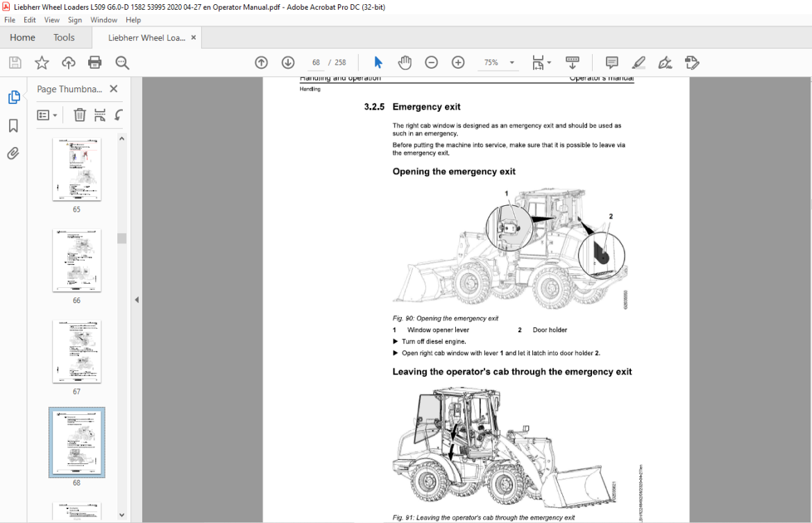Select page 68 thumbnail
This screenshot has height=523, width=812.
click(x=76, y=443)
